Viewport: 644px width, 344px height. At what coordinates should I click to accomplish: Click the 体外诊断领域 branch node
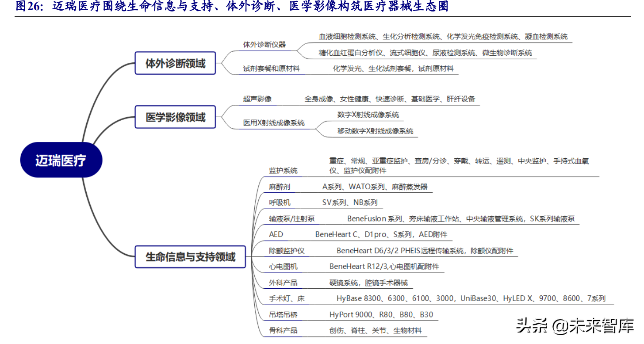(x=175, y=63)
